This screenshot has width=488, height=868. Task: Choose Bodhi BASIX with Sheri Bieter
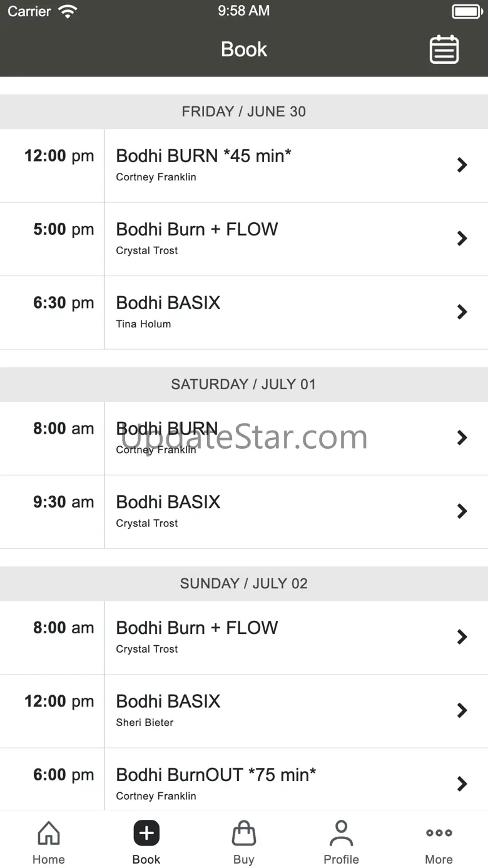168,702
